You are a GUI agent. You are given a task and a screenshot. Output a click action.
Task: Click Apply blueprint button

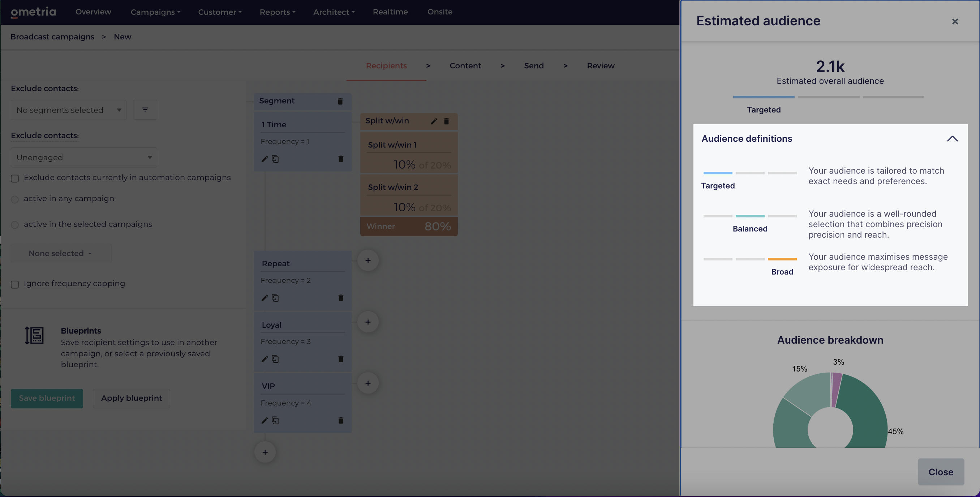tap(131, 398)
